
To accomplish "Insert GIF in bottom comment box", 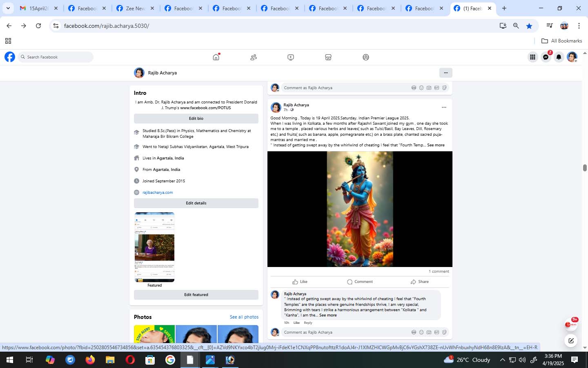I will click(x=437, y=332).
